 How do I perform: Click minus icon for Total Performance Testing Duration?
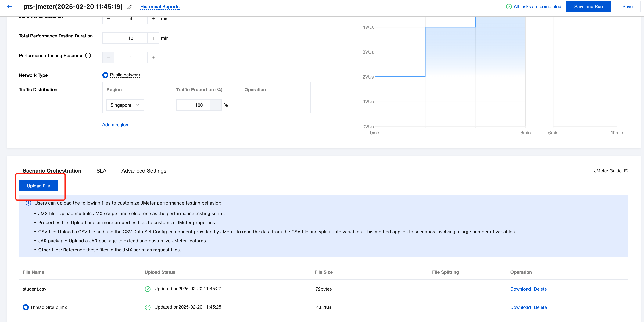coord(108,38)
